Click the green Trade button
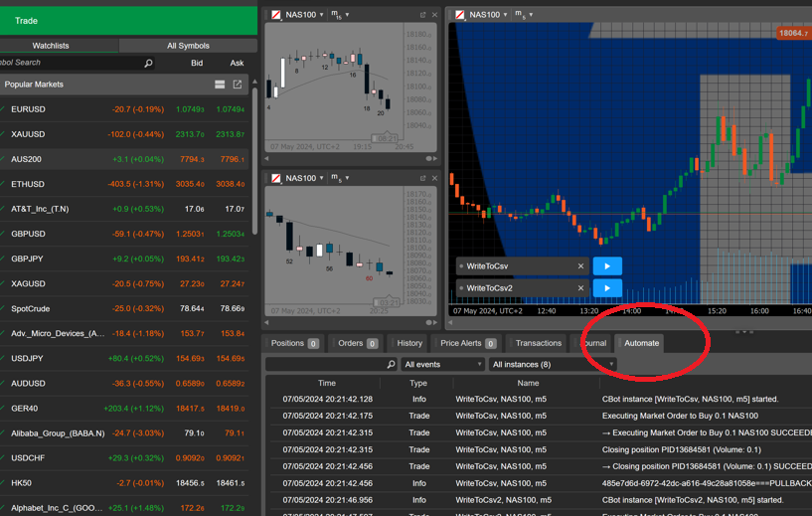 click(128, 21)
